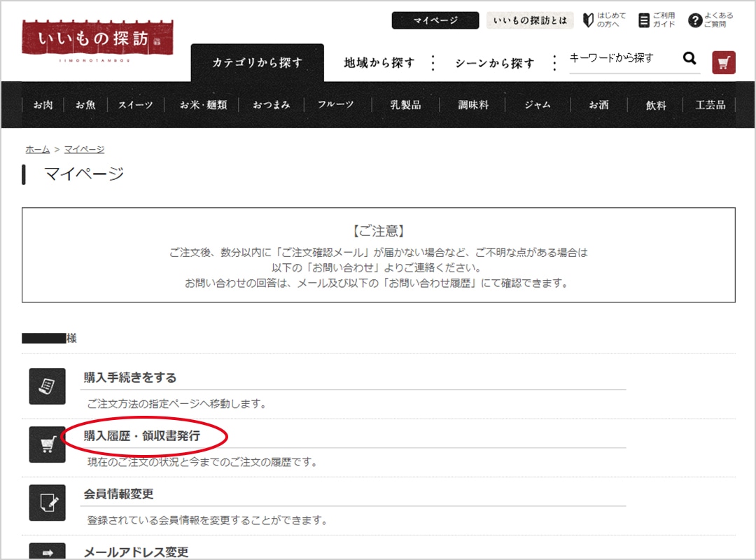This screenshot has height=560, width=756.
Task: Open the シーンから探す tab
Action: (x=494, y=63)
